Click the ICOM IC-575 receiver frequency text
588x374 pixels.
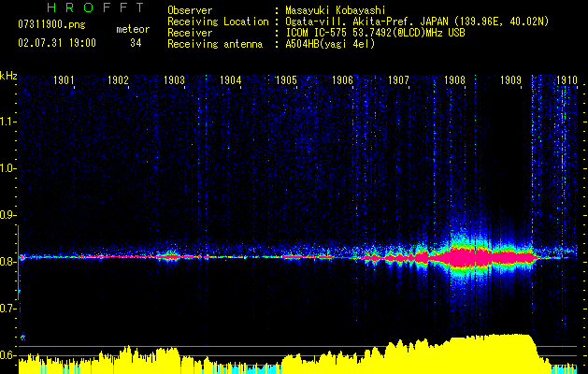point(375,33)
